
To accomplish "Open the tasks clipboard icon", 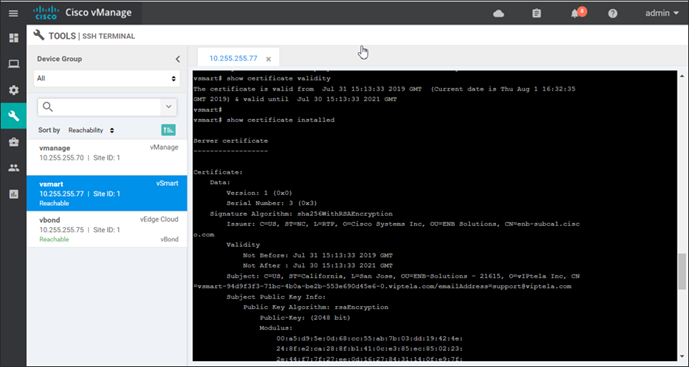I will click(x=537, y=14).
